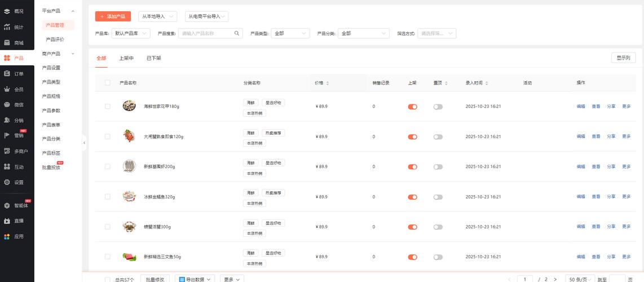644x282 pixels.
Task: Open the 统计 statistics sidebar icon
Action: click(x=7, y=27)
